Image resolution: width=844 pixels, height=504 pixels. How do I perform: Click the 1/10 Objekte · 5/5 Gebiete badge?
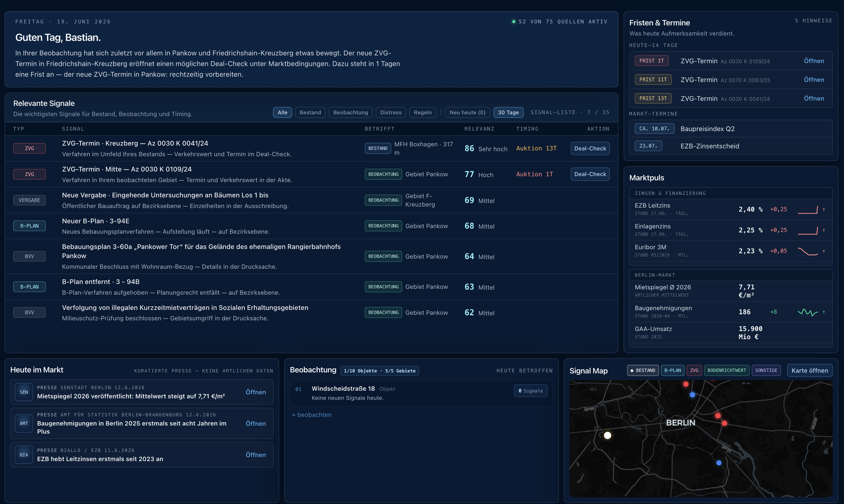coord(379,371)
